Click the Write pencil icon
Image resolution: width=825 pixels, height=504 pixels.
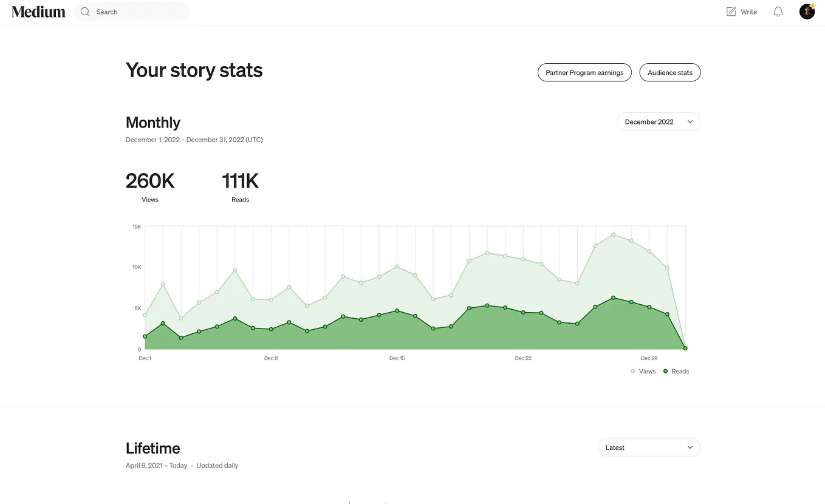(731, 12)
